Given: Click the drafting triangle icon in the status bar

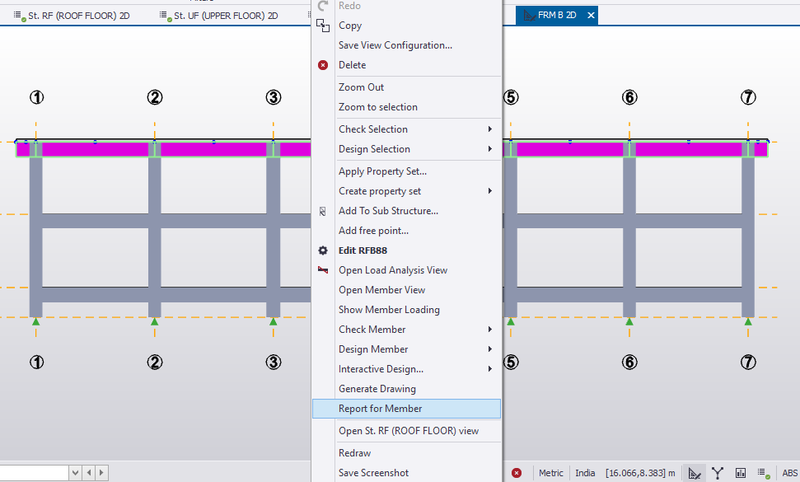Looking at the screenshot, I should (x=694, y=473).
